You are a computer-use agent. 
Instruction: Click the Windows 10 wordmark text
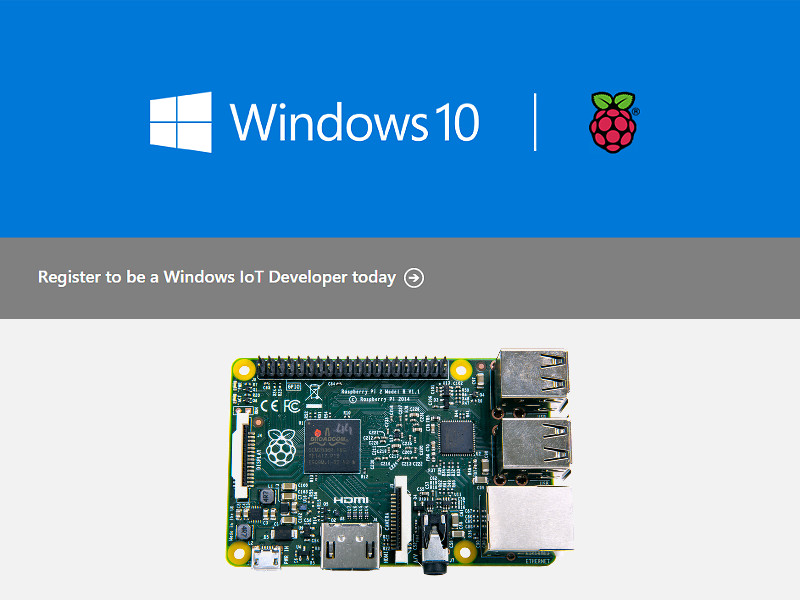(x=355, y=122)
